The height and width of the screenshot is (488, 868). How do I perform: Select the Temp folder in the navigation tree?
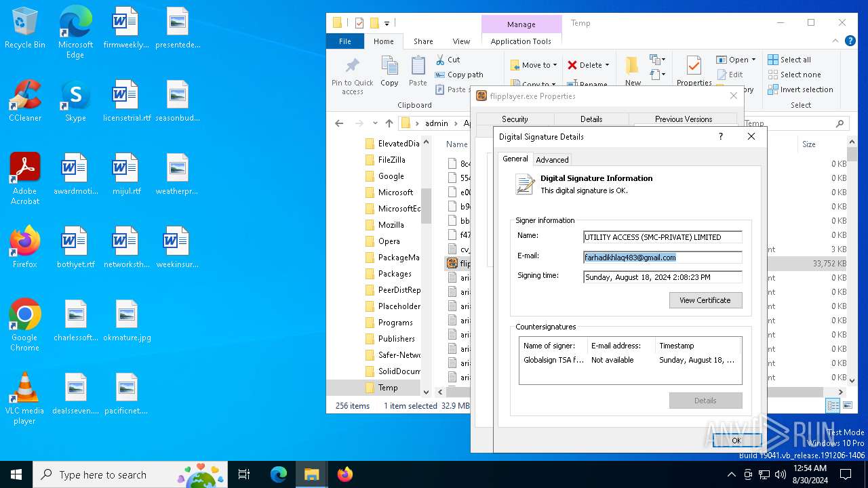[x=387, y=388]
